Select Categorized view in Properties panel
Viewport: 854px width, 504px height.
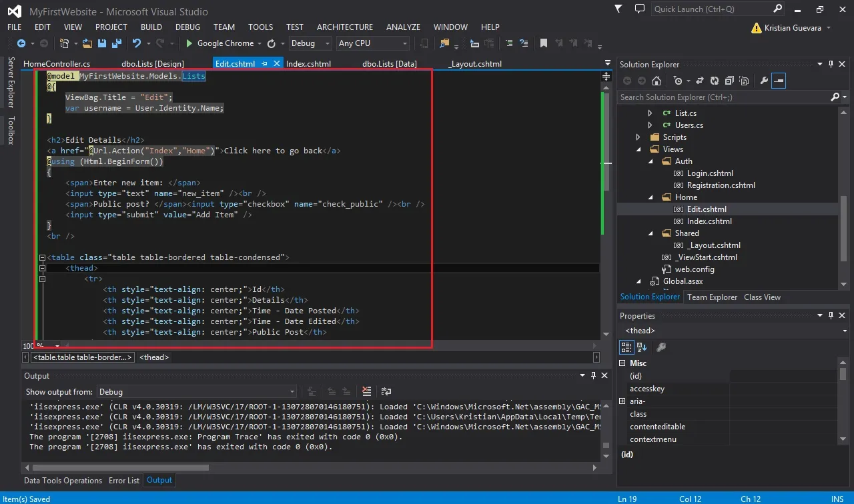coord(626,347)
